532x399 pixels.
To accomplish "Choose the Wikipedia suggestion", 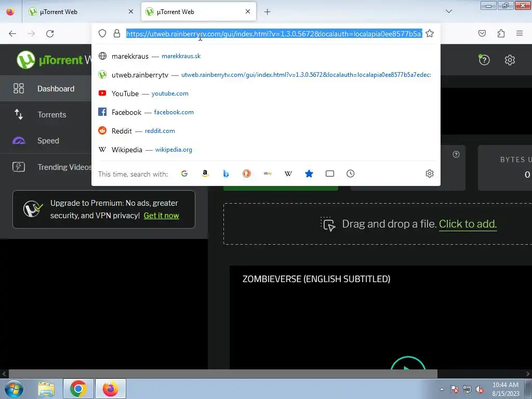I will [x=266, y=149].
